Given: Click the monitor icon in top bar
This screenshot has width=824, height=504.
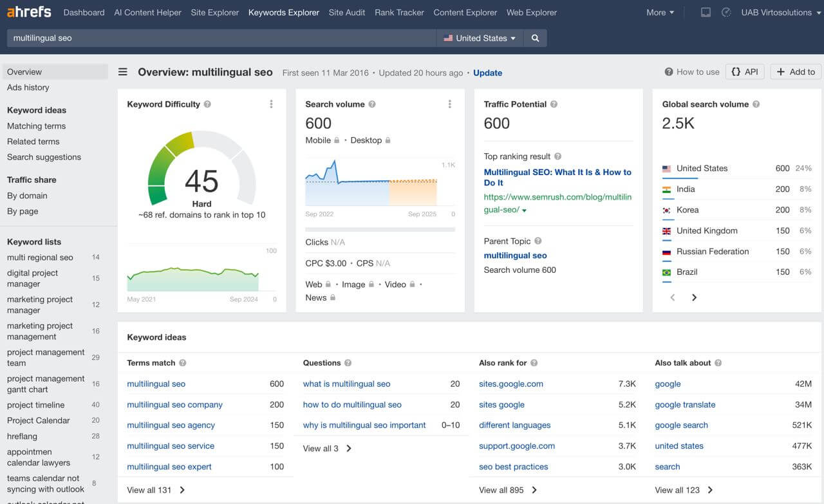Looking at the screenshot, I should coord(706,12).
